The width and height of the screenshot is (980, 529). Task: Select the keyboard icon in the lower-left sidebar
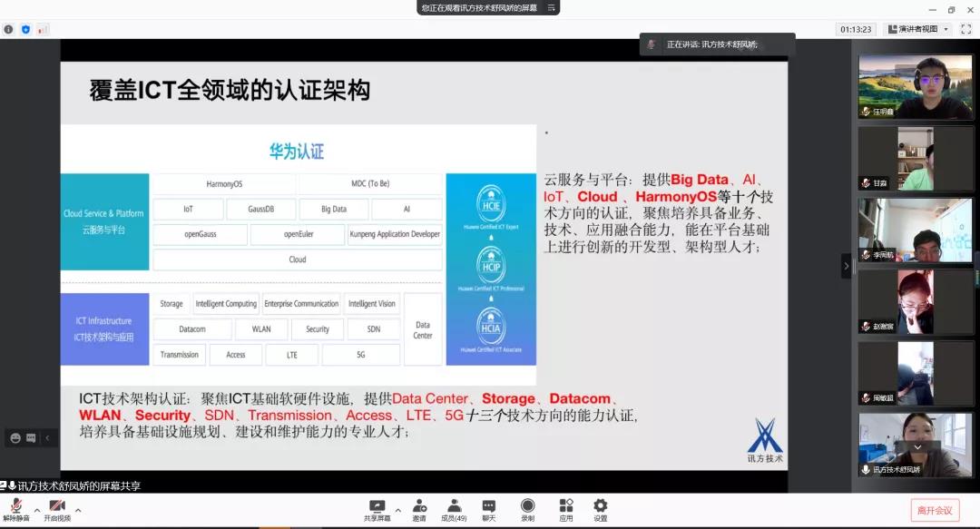click(30, 436)
